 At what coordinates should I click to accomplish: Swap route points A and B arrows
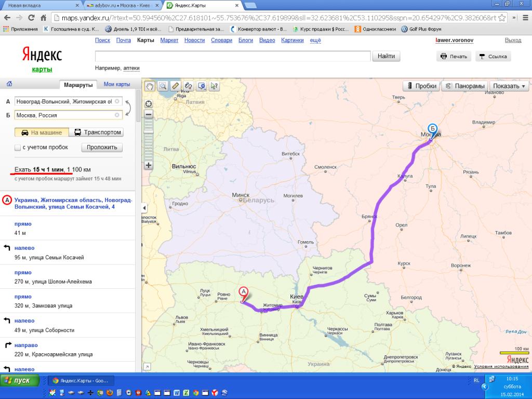[128, 108]
